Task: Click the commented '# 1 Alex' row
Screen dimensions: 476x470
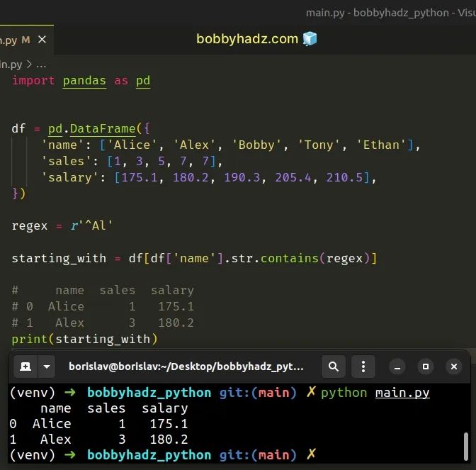Action: 103,323
